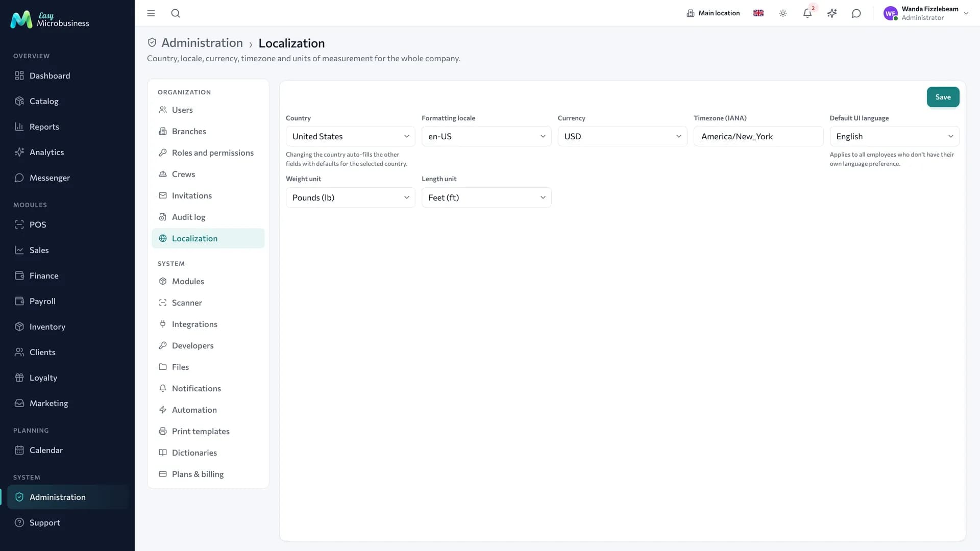Click the Print templates printer icon

click(163, 431)
